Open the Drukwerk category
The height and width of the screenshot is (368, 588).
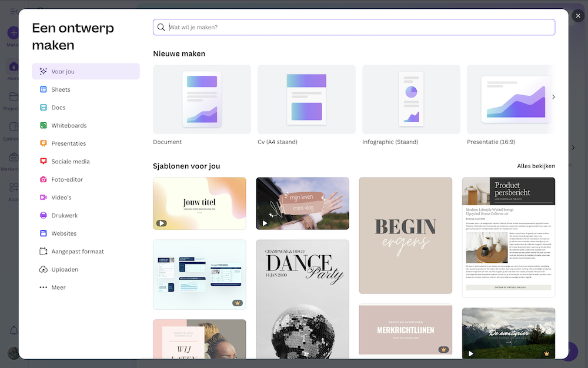[64, 216]
